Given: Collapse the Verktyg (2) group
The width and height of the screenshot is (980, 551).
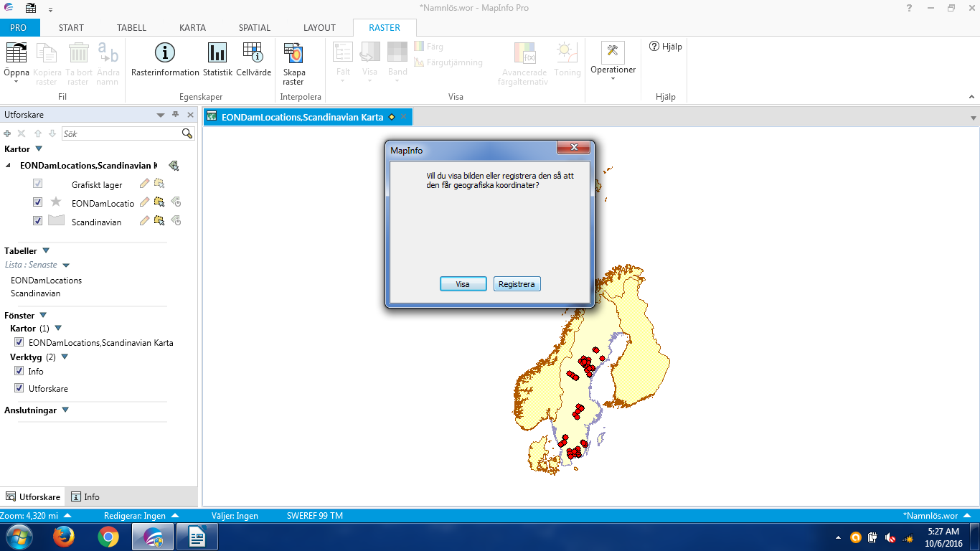Looking at the screenshot, I should coord(65,357).
